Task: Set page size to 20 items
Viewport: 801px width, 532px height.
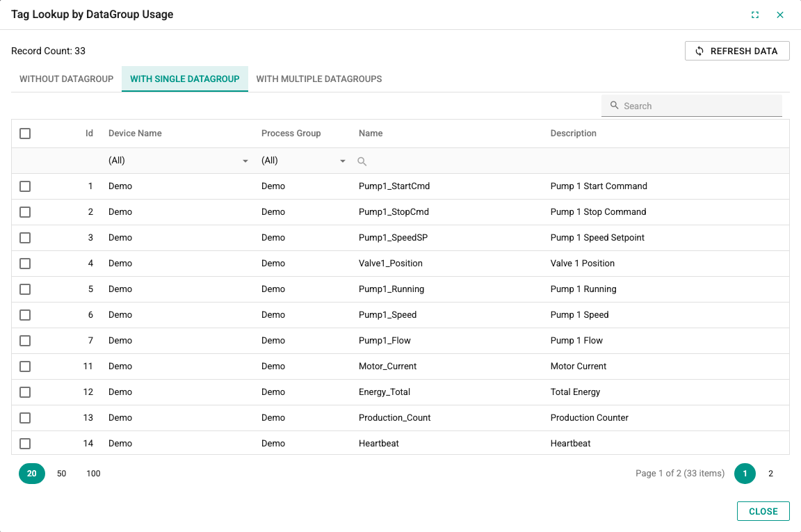Action: pos(32,473)
